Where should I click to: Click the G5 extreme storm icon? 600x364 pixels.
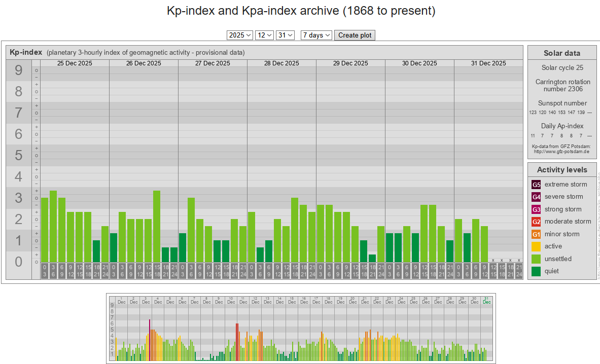536,185
